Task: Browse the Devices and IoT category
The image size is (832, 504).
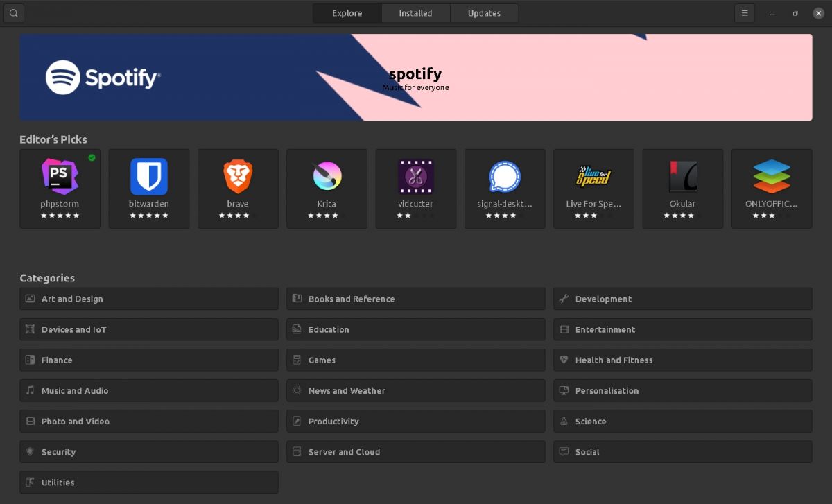Action: click(x=149, y=329)
